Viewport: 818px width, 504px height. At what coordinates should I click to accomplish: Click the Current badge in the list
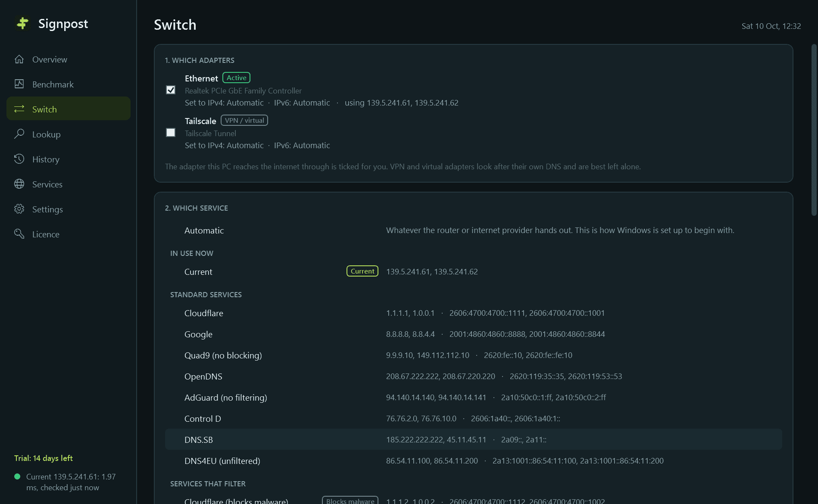point(362,271)
